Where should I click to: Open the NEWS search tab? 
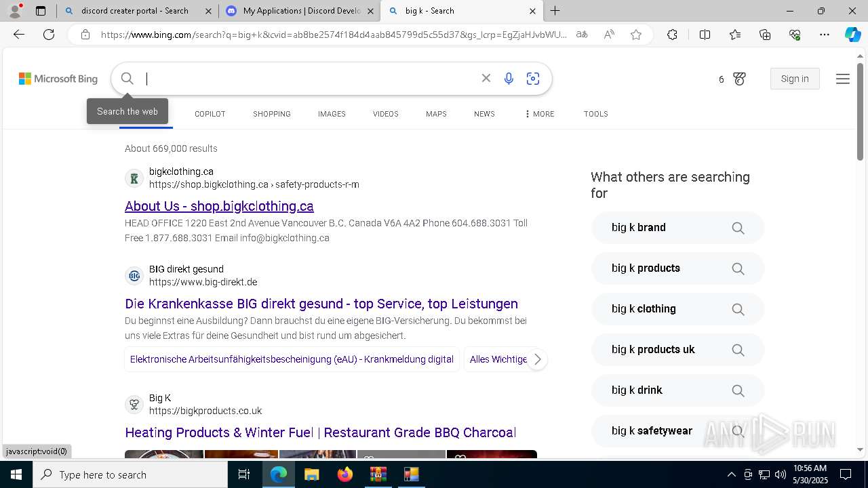pos(484,114)
